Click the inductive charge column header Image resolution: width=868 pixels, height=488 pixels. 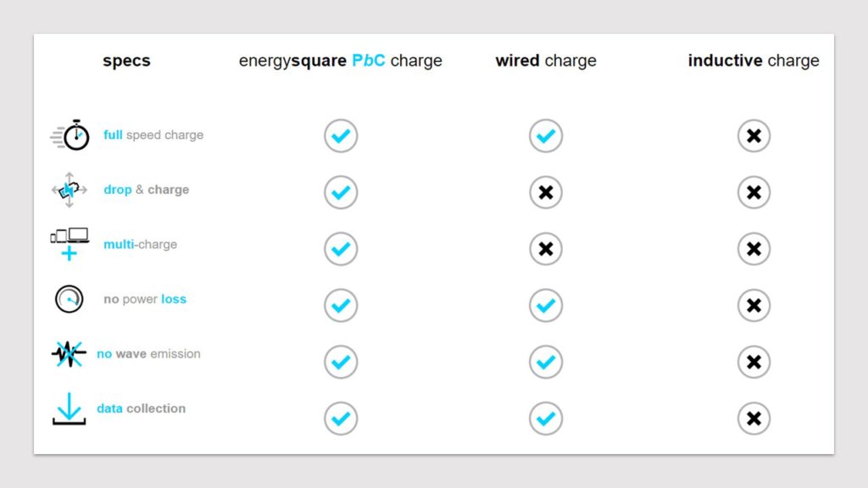[x=754, y=60]
